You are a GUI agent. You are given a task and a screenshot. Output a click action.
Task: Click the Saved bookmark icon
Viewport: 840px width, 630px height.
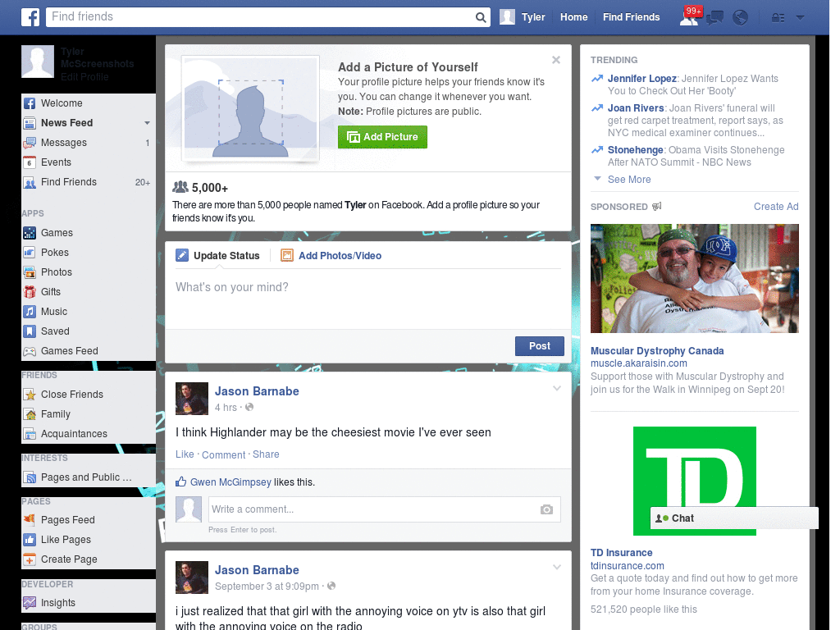point(30,331)
